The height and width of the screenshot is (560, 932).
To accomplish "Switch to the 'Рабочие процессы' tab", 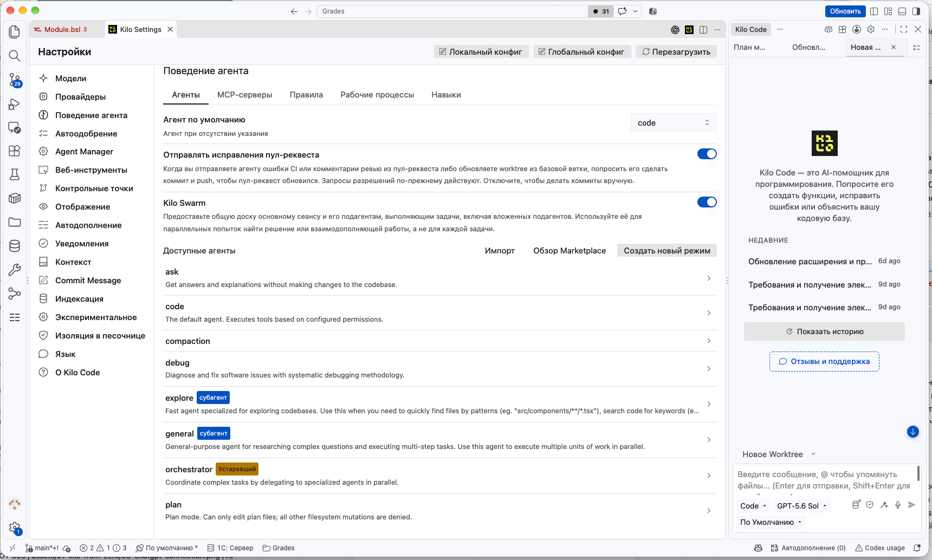I will (377, 95).
